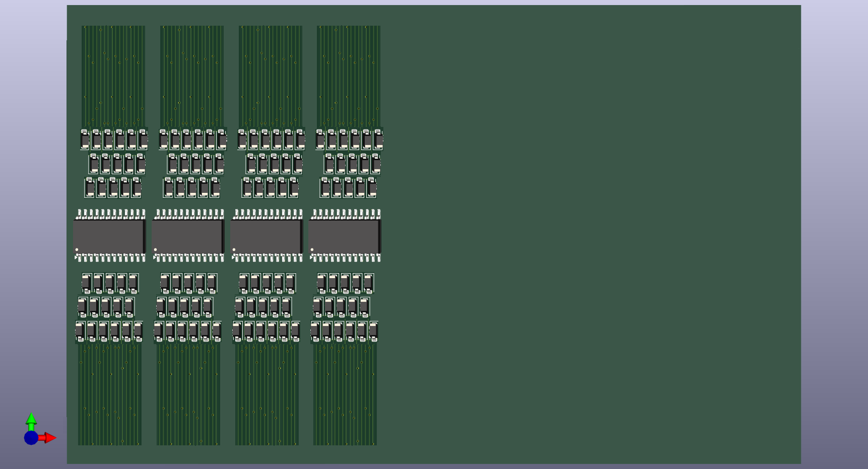Click the top-left SMD component above the leftmost IC
Screen dimensions: 868x469
tap(85, 140)
